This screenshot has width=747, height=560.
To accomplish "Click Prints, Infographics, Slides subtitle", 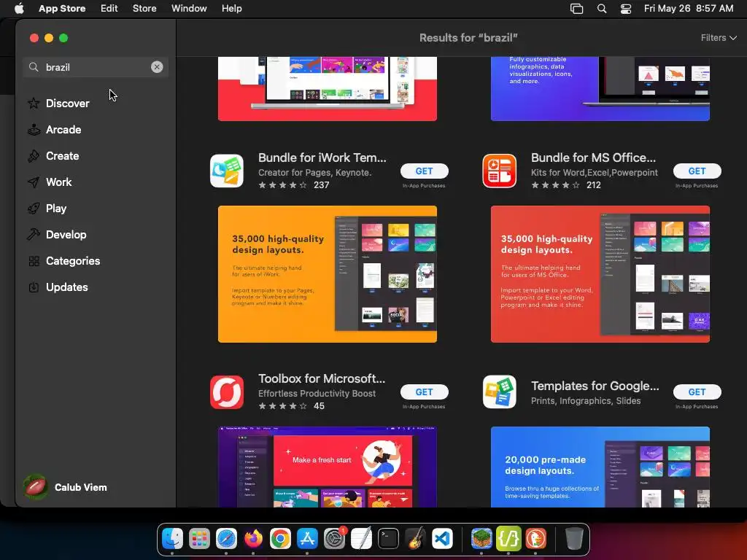I will [586, 401].
